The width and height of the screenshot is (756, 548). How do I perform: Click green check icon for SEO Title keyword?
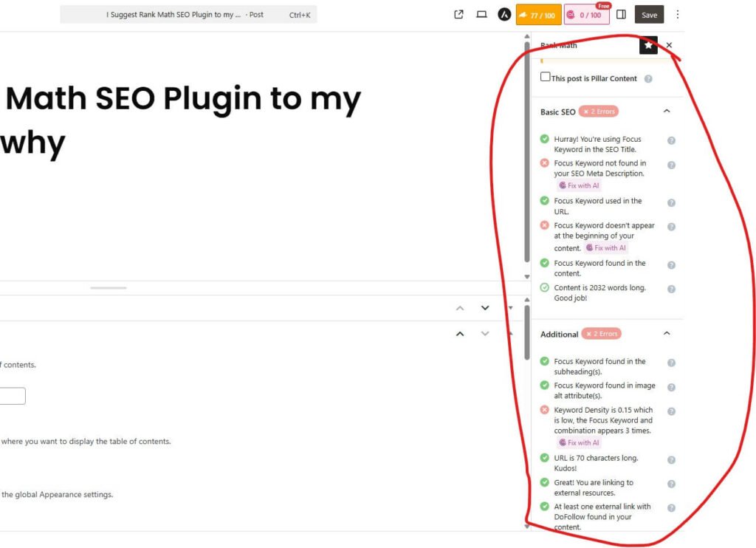544,139
